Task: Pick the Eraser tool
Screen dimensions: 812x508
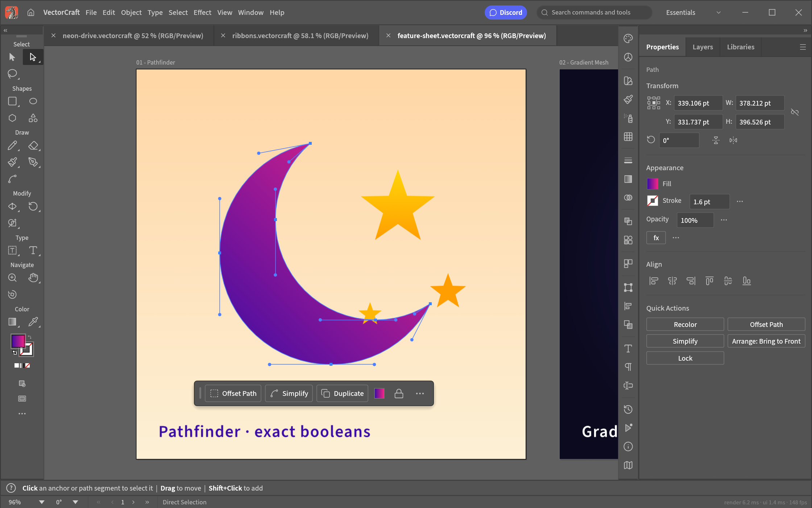Action: tap(33, 146)
